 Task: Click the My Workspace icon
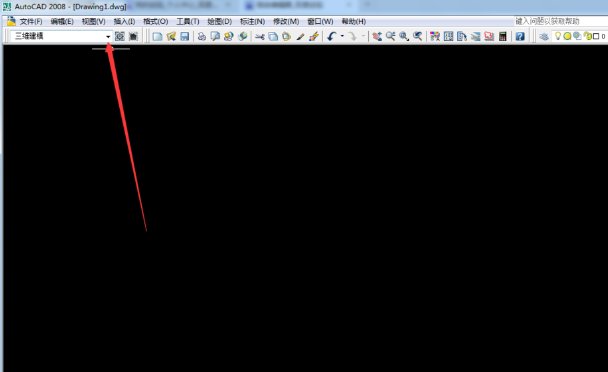133,36
